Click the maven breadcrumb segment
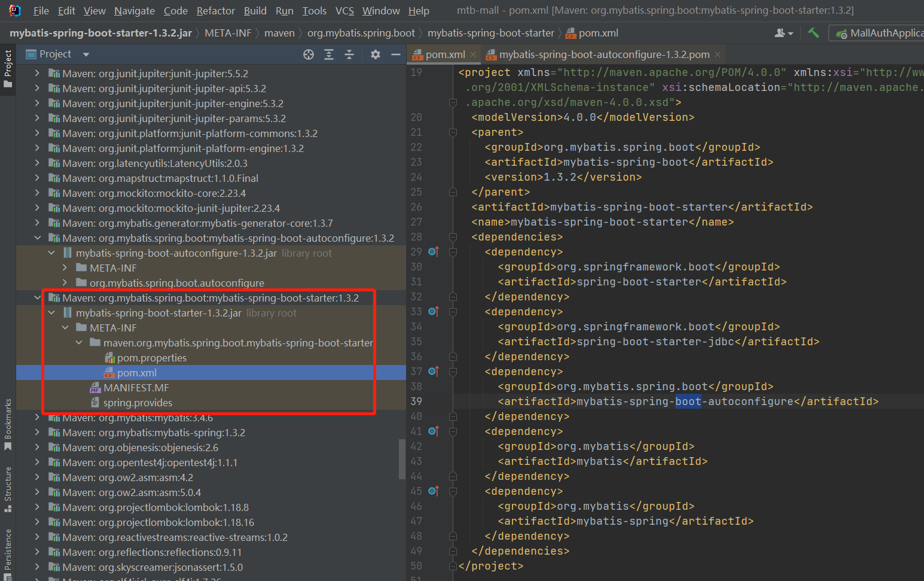 [x=279, y=33]
